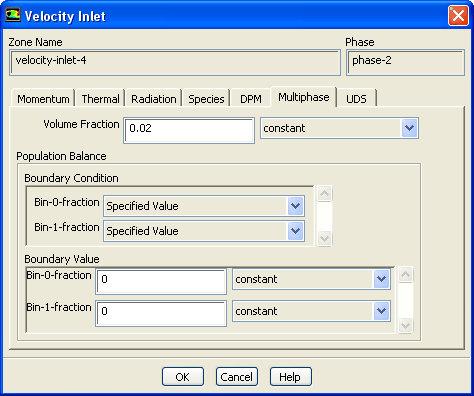The width and height of the screenshot is (474, 396).
Task: Open the Species tab
Action: (206, 99)
